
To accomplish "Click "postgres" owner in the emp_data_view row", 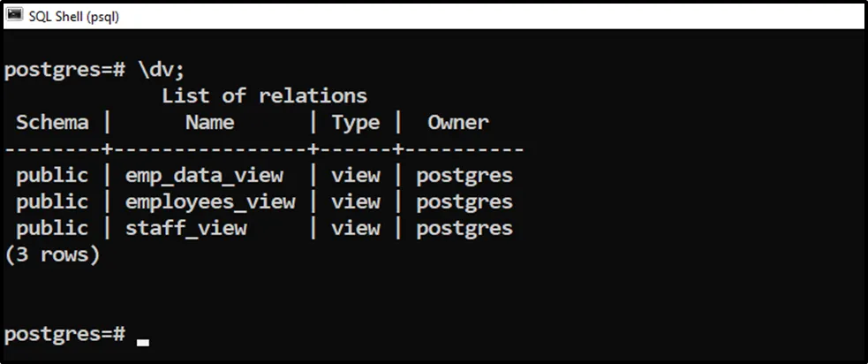I will pyautogui.click(x=464, y=176).
